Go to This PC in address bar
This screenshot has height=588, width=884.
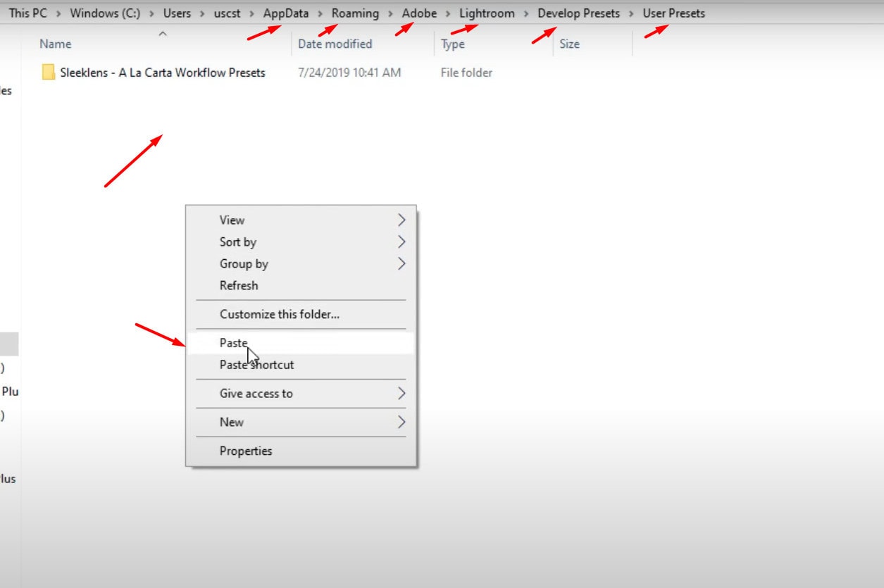click(x=27, y=13)
